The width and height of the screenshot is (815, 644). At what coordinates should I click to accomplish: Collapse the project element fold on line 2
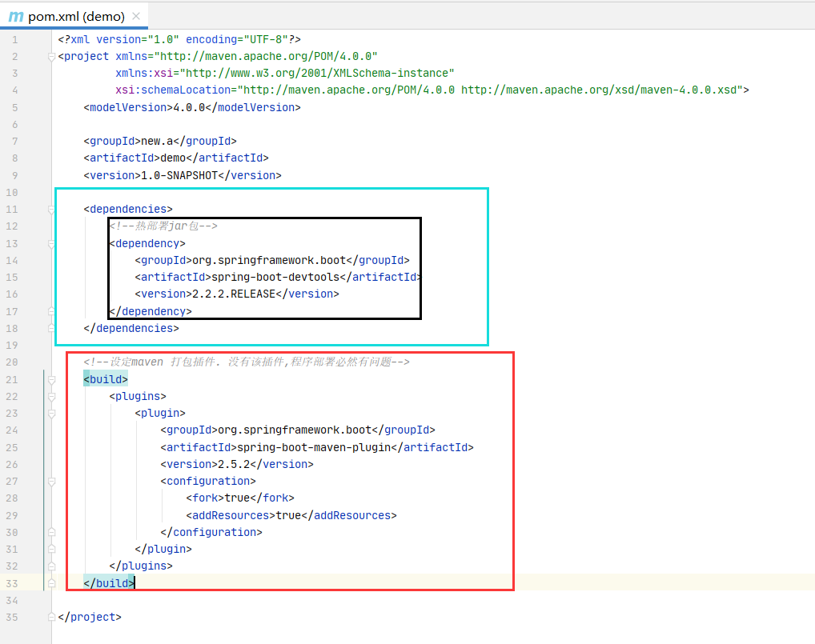51,57
